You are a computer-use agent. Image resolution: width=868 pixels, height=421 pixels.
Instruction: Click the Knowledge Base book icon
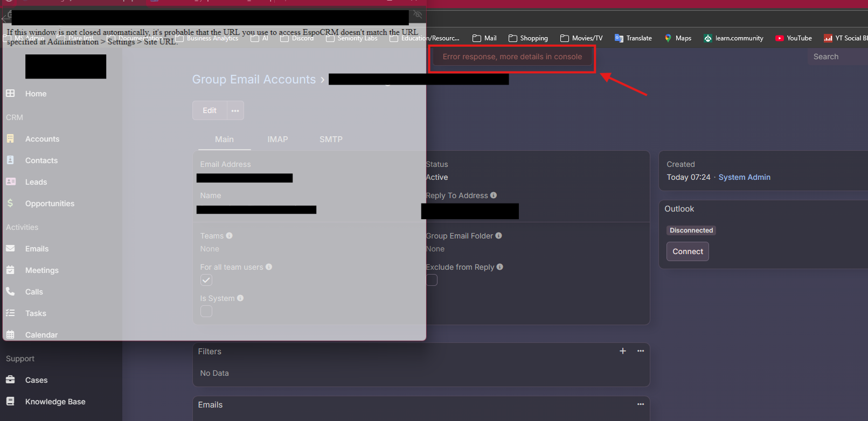click(10, 402)
